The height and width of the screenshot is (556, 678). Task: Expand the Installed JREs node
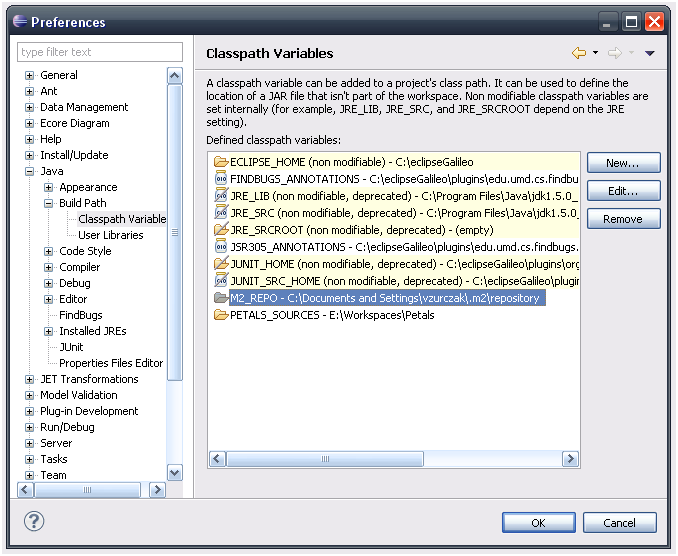click(49, 331)
